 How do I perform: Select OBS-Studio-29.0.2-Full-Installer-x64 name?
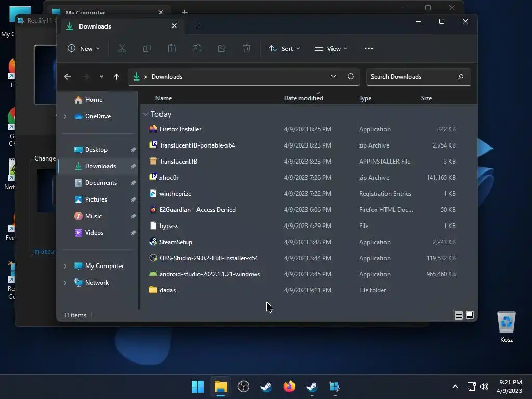pyautogui.click(x=208, y=258)
